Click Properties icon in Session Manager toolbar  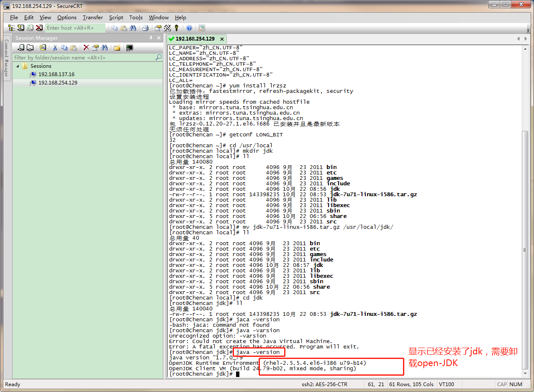(95, 48)
